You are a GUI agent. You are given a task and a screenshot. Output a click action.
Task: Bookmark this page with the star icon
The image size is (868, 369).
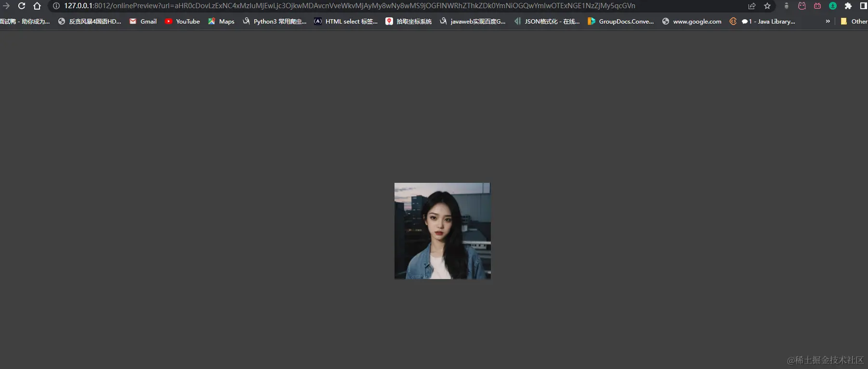pos(767,6)
